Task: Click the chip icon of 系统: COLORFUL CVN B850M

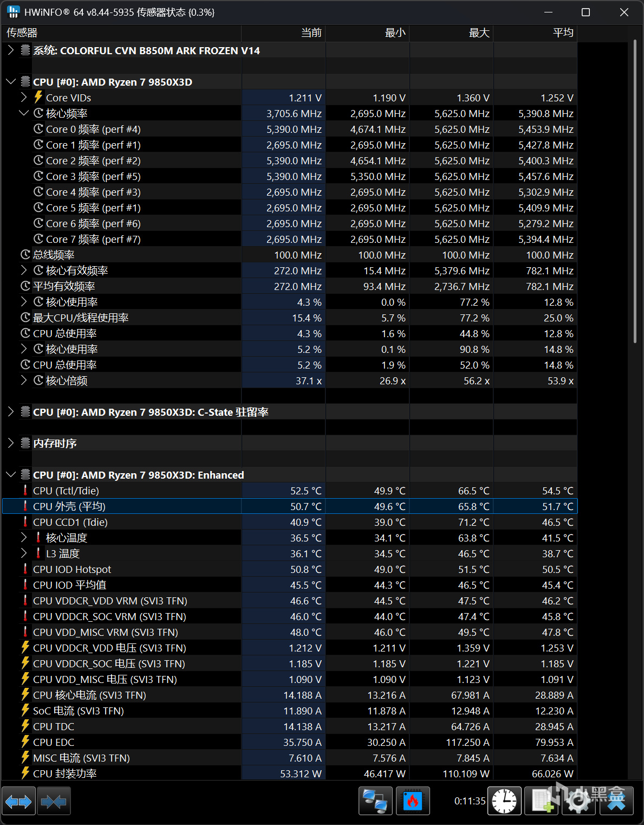Action: coord(25,50)
